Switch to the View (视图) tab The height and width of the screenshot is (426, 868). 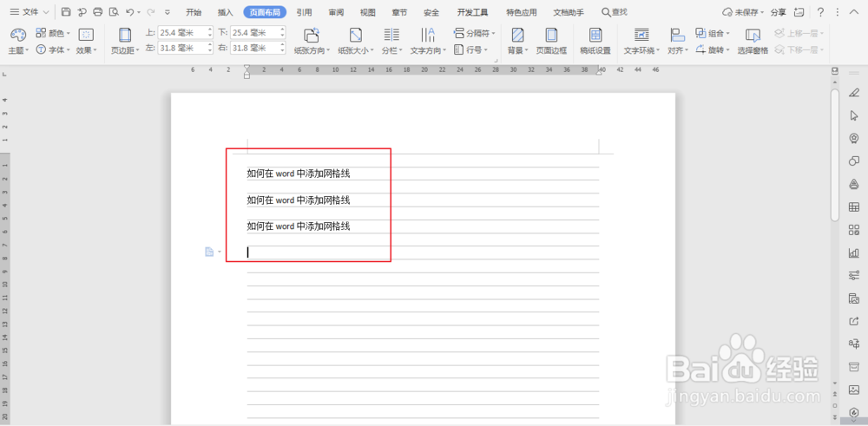(x=367, y=12)
